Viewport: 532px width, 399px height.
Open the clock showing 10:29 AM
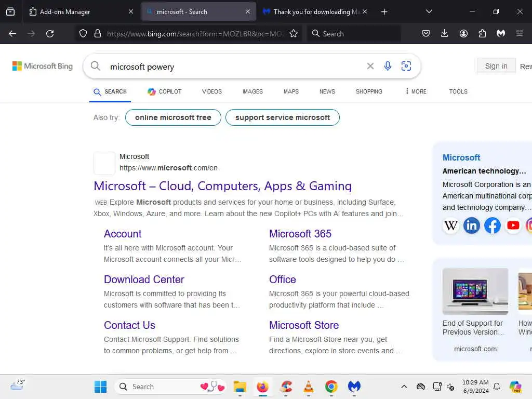tap(475, 387)
